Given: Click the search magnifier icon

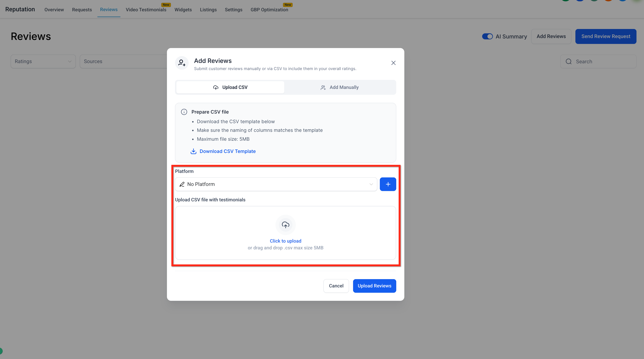Looking at the screenshot, I should 568,62.
